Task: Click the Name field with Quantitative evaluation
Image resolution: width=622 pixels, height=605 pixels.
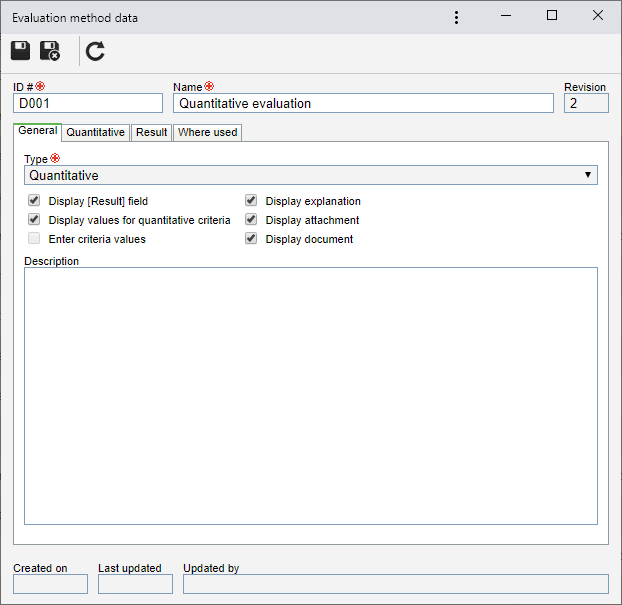Action: [x=363, y=104]
